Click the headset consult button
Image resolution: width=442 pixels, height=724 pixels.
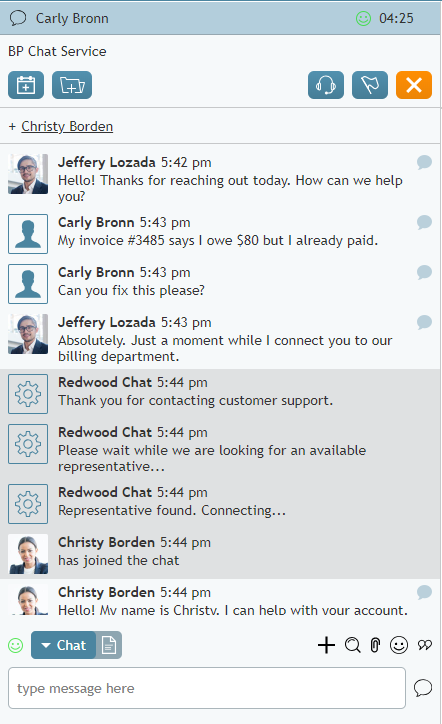326,85
